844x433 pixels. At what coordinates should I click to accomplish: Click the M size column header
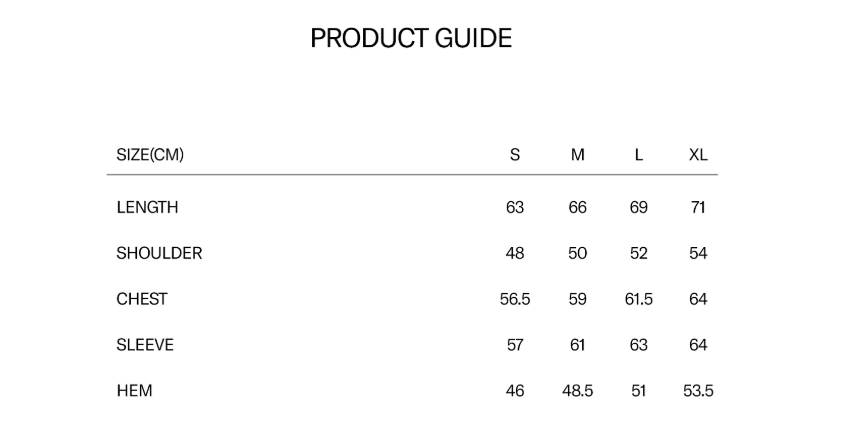578,155
